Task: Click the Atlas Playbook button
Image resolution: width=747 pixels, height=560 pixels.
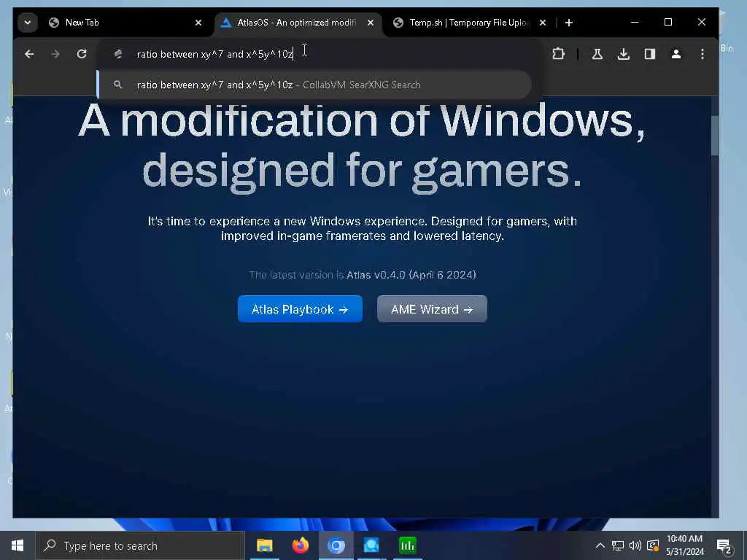Action: pyautogui.click(x=300, y=309)
